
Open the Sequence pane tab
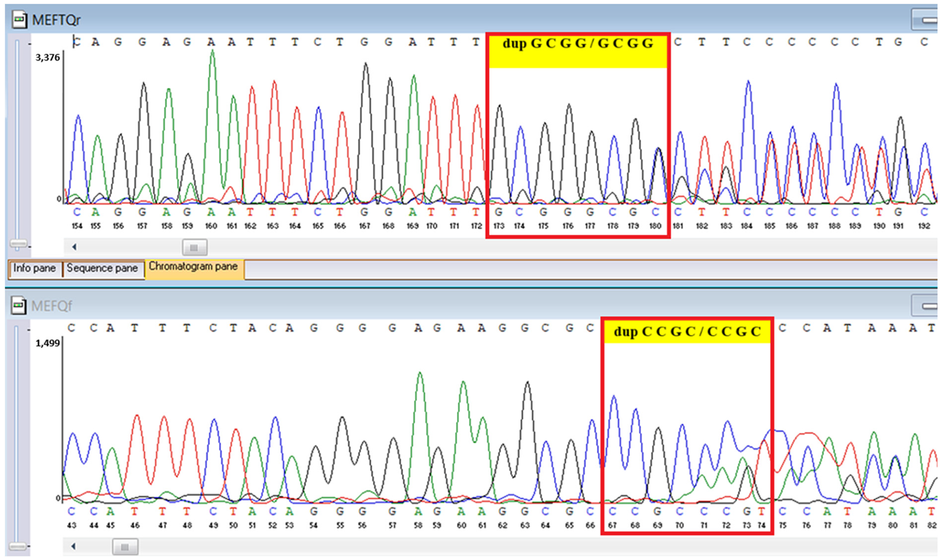103,268
